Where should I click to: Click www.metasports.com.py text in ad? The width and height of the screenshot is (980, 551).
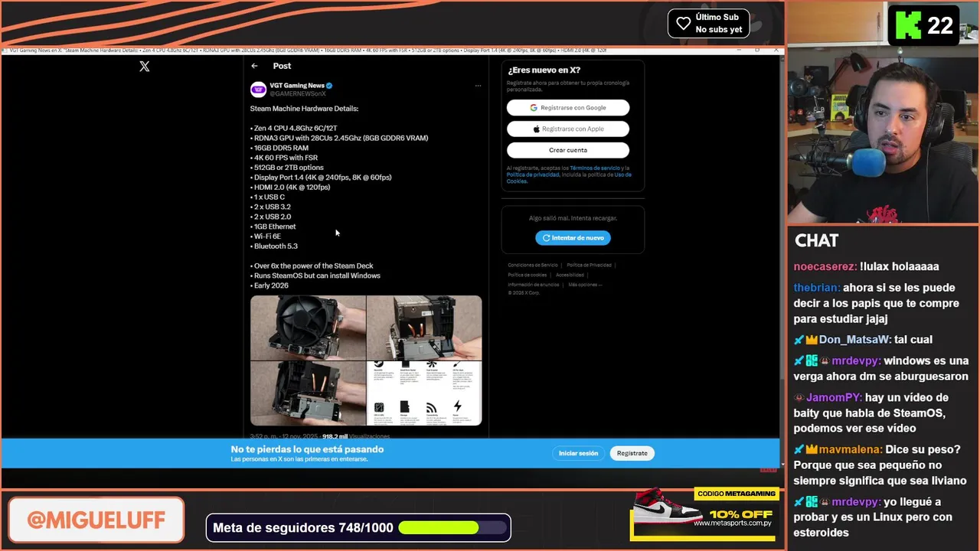(732, 523)
